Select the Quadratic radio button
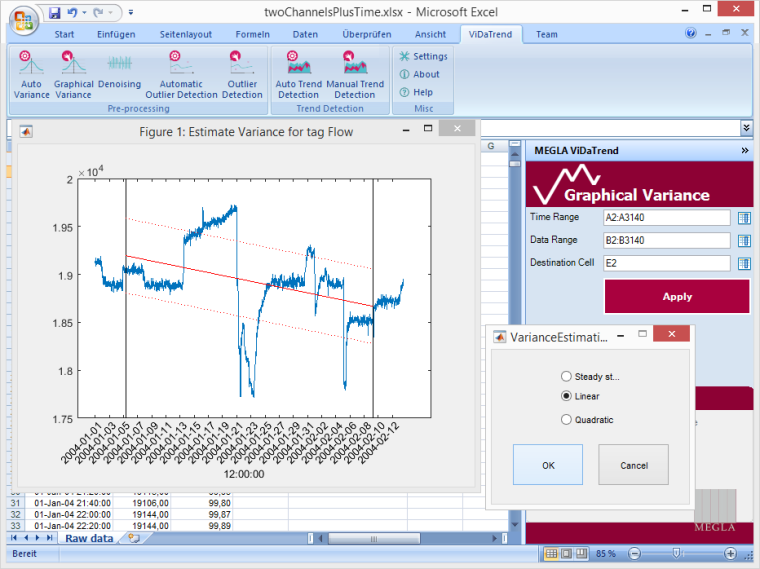The image size is (760, 569). [x=566, y=419]
